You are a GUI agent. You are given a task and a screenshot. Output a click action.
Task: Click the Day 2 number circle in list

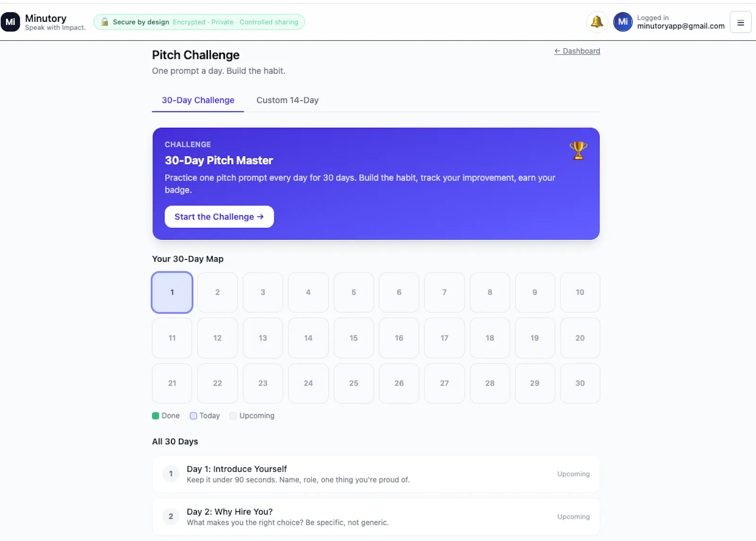[x=171, y=516]
